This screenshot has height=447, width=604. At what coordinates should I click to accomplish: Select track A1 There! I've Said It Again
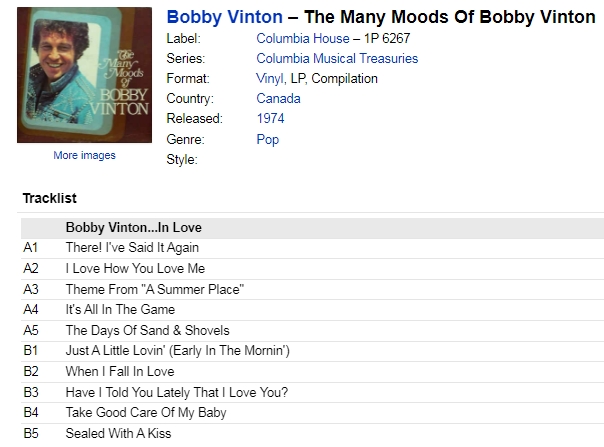(312, 248)
